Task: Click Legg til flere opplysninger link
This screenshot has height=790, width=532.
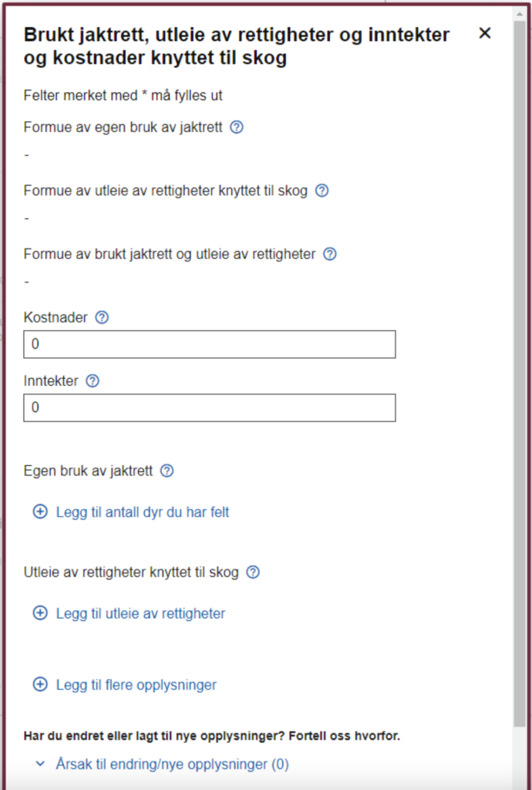Action: point(136,684)
